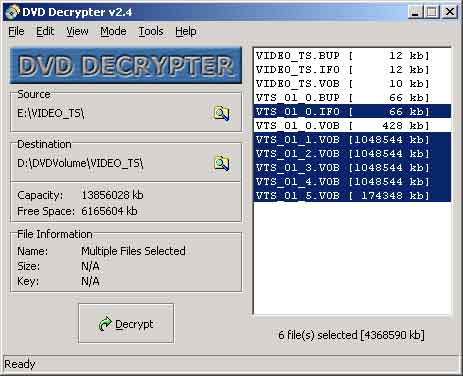The width and height of the screenshot is (463, 376).
Task: Select VTS_01_3.VOB file row
Action: pyautogui.click(x=352, y=168)
